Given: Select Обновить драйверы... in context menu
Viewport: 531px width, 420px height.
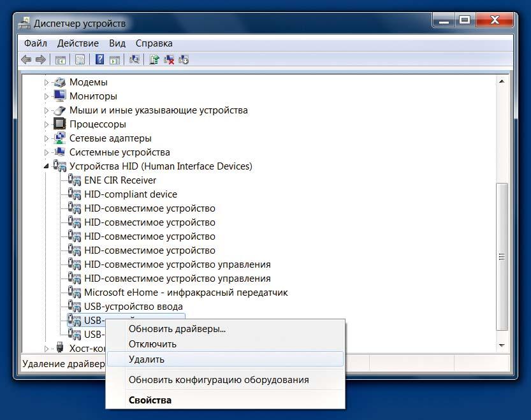Looking at the screenshot, I should pos(177,329).
